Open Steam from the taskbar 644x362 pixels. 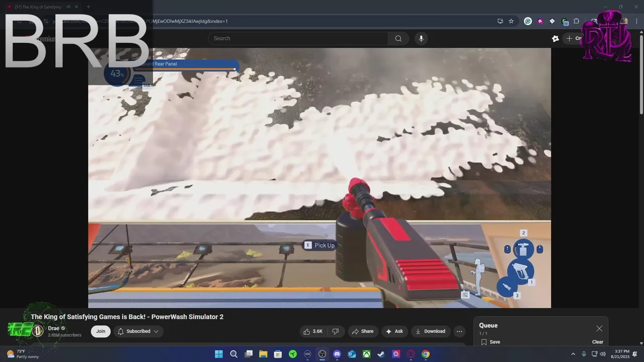coord(381,354)
